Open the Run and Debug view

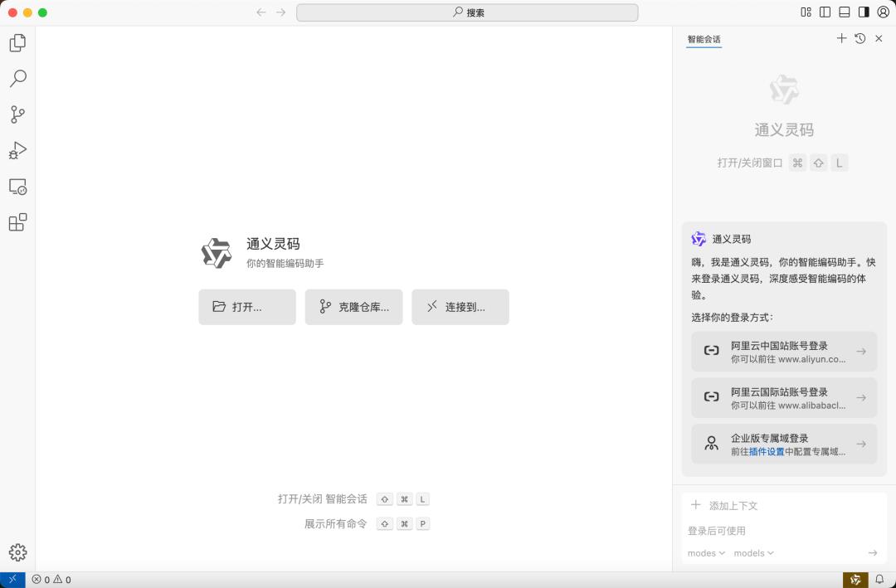pyautogui.click(x=17, y=150)
